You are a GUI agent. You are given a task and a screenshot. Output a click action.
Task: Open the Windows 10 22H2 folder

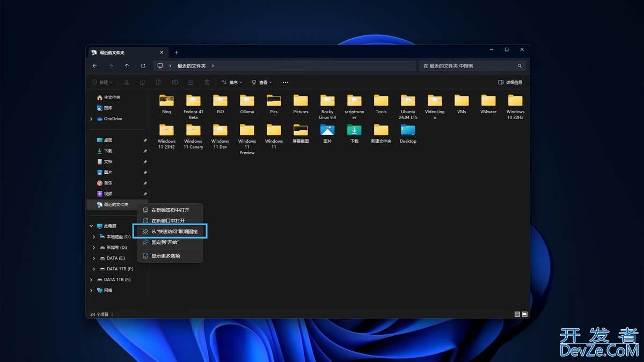point(515,107)
